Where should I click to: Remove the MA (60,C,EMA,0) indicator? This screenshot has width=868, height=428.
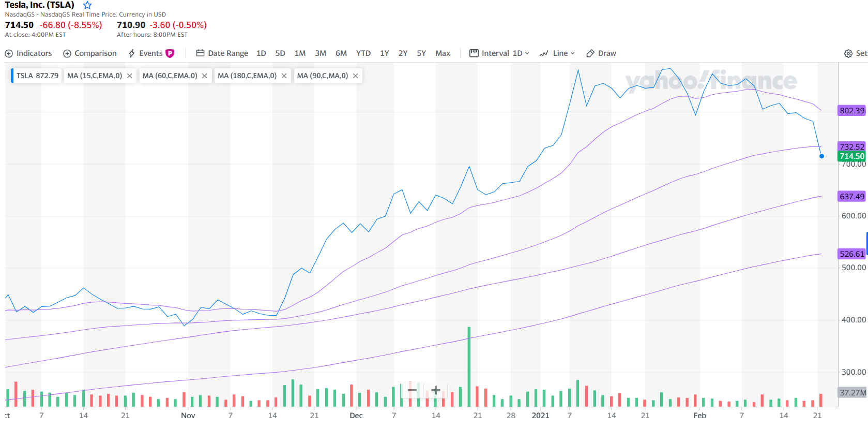[205, 76]
